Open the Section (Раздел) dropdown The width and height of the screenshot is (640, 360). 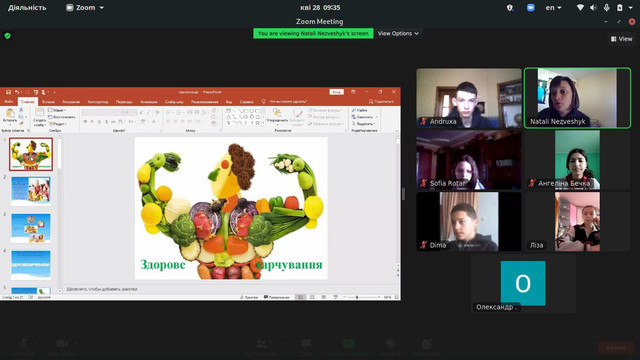coord(58,124)
